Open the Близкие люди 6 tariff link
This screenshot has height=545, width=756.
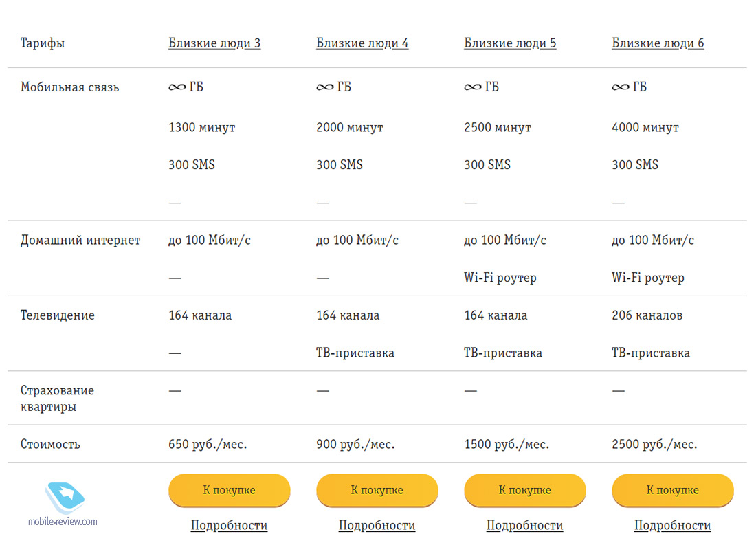pos(658,43)
